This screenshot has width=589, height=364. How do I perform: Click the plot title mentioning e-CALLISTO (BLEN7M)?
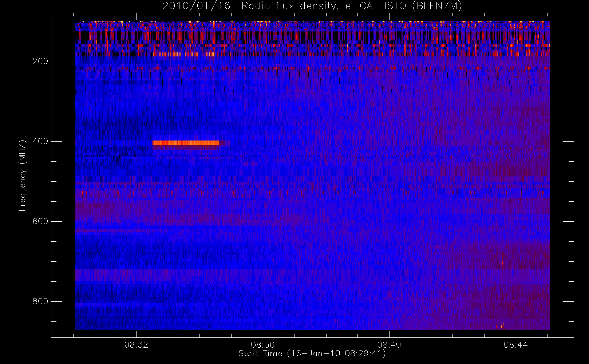[x=312, y=6]
